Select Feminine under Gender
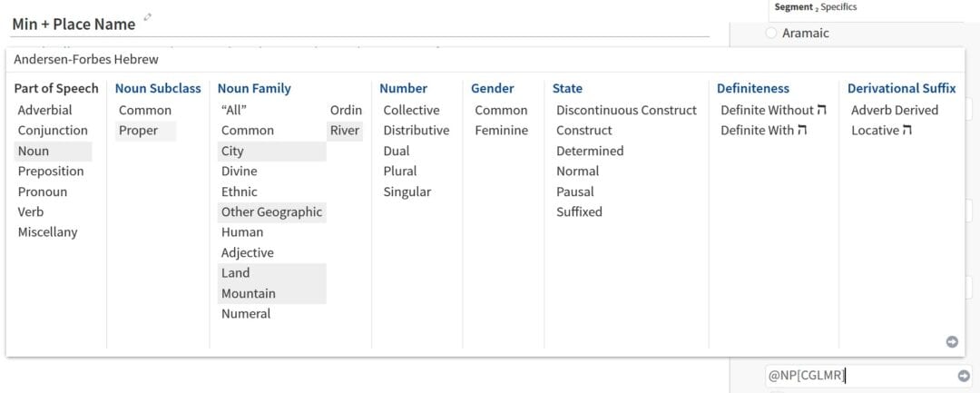Screen dimensions: 980x393 (x=501, y=131)
